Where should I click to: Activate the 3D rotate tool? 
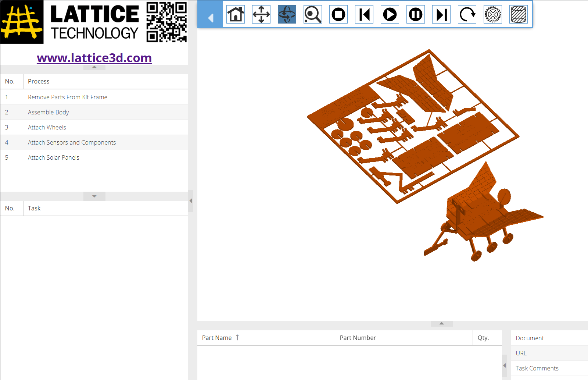287,15
